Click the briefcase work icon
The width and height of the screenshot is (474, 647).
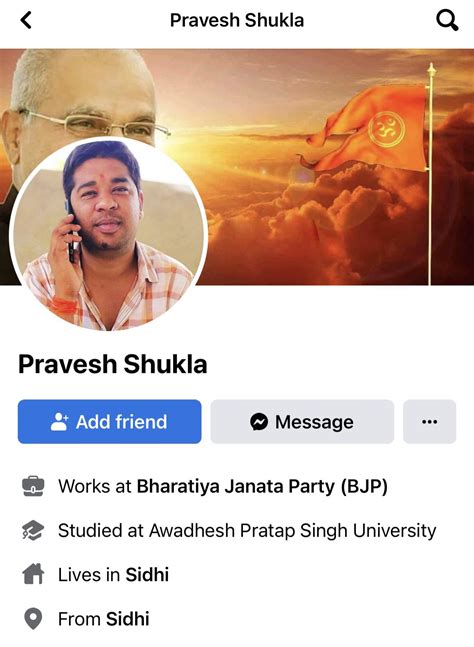[x=33, y=486]
